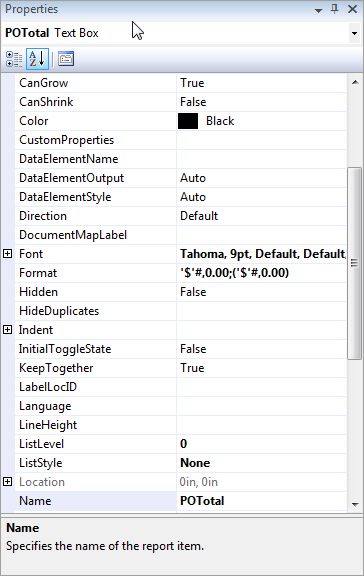Toggle the auto-hide pin icon

point(335,9)
